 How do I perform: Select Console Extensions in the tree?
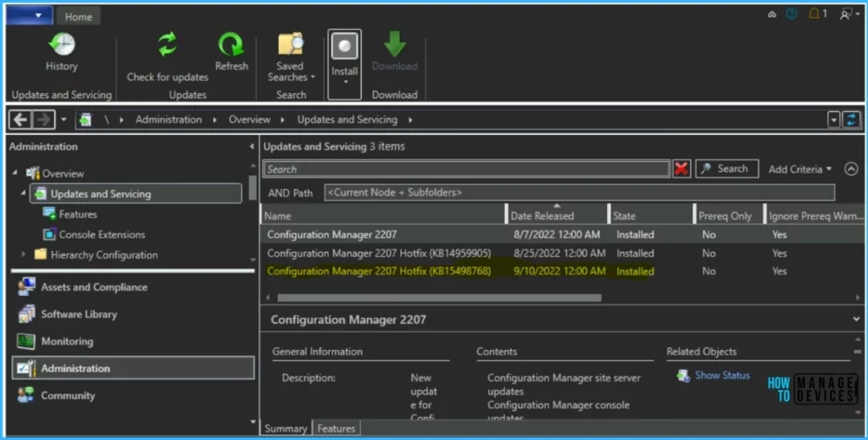[102, 235]
